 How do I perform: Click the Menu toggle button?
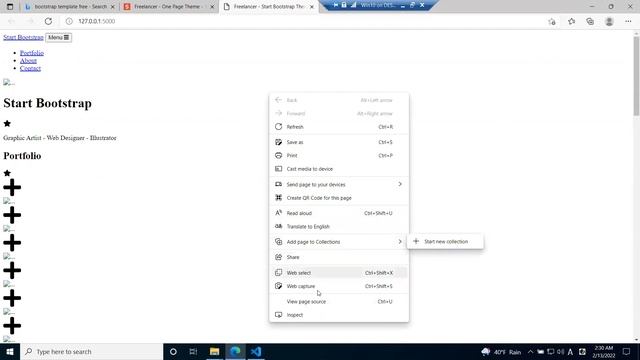[x=58, y=38]
